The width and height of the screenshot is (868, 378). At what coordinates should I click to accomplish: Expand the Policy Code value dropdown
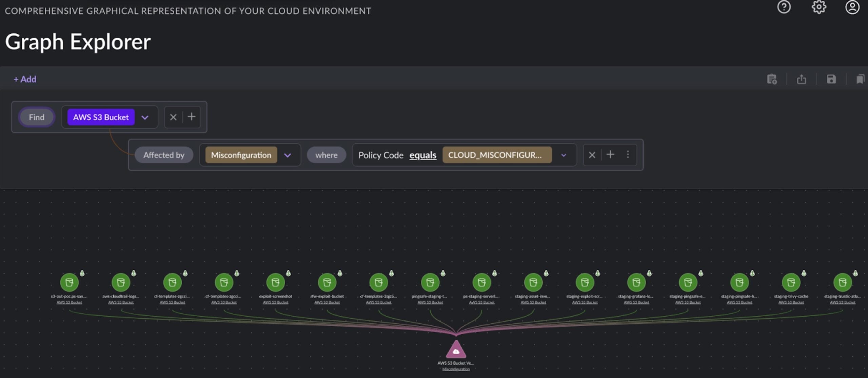click(x=564, y=155)
